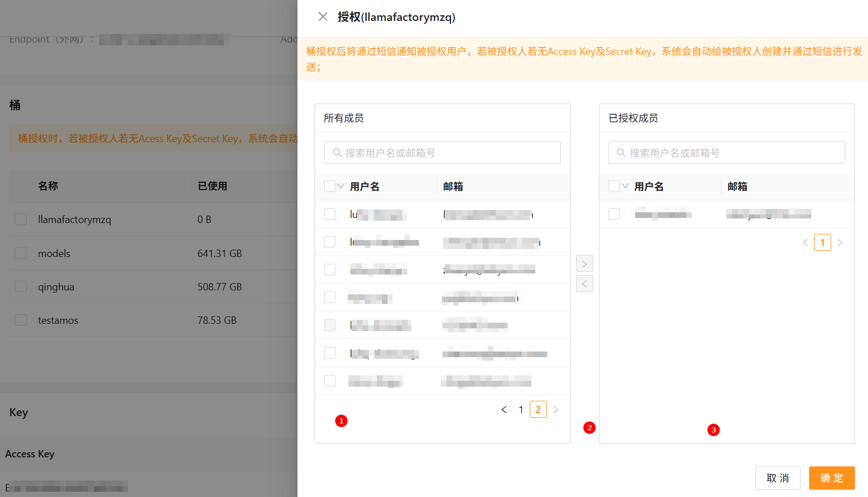Go to next page in 所有成员 list
Viewport: 868px width, 497px height.
[x=556, y=409]
